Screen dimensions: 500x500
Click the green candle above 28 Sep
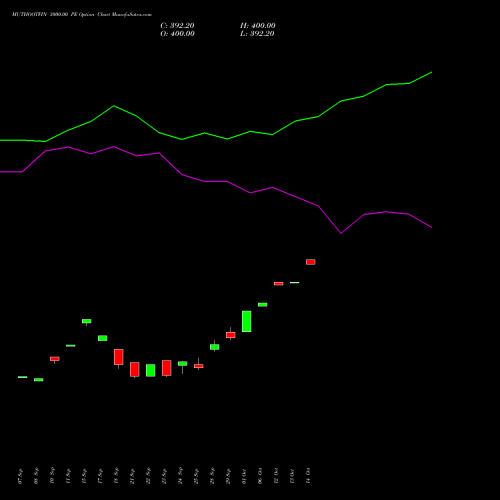[x=215, y=347]
